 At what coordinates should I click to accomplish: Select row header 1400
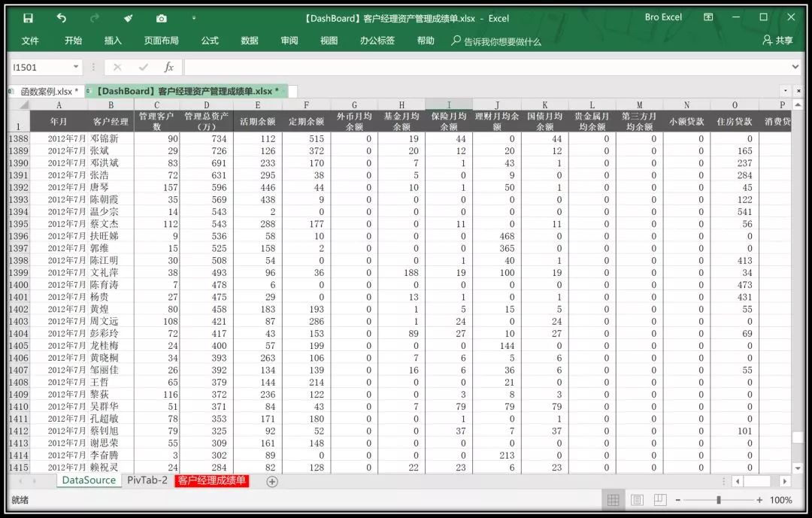coord(18,285)
